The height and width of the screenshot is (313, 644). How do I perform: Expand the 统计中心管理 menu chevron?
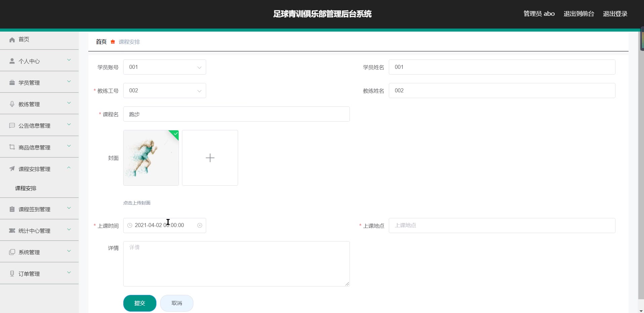pyautogui.click(x=69, y=229)
